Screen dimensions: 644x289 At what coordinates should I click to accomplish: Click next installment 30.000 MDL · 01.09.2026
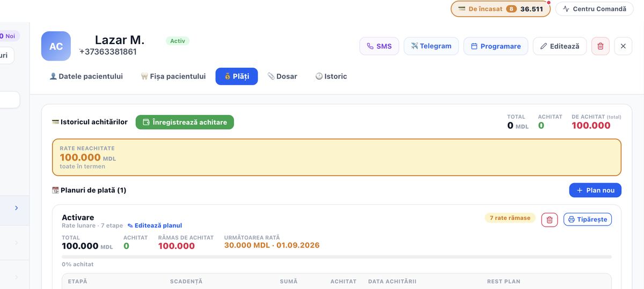[272, 245]
